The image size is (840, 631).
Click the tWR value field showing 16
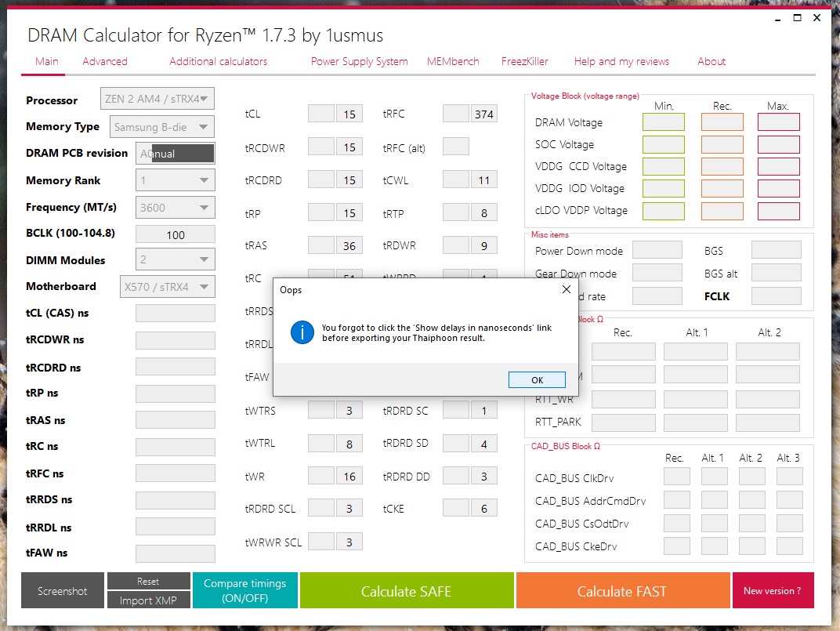pos(349,476)
